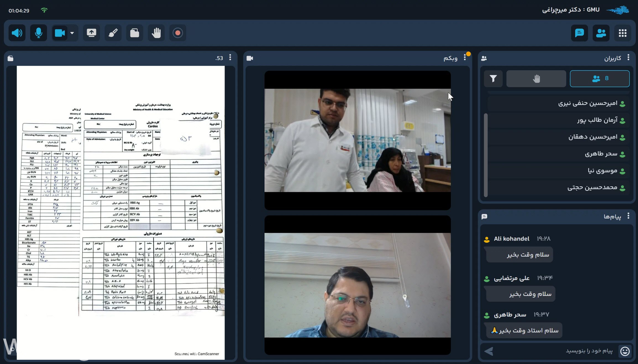Open the messages panel three-dot menu
The height and width of the screenshot is (364, 638).
pyautogui.click(x=628, y=216)
